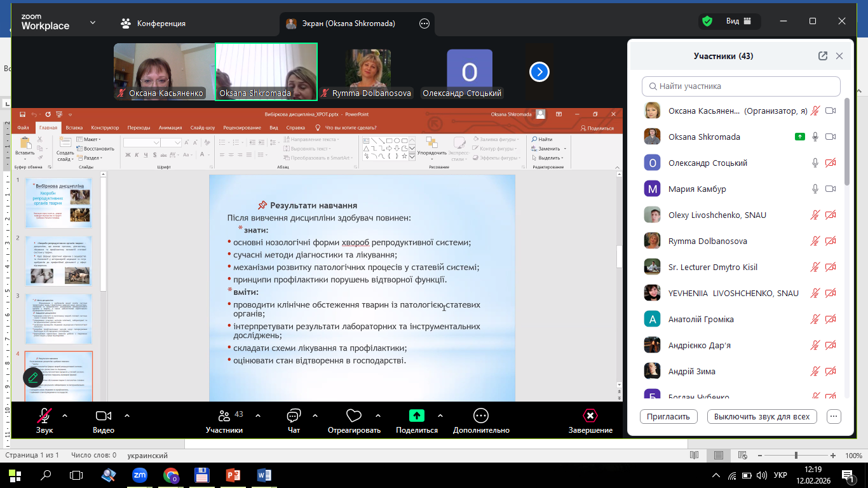Switch to the Конференция tab
The image size is (868, 488).
tap(153, 24)
